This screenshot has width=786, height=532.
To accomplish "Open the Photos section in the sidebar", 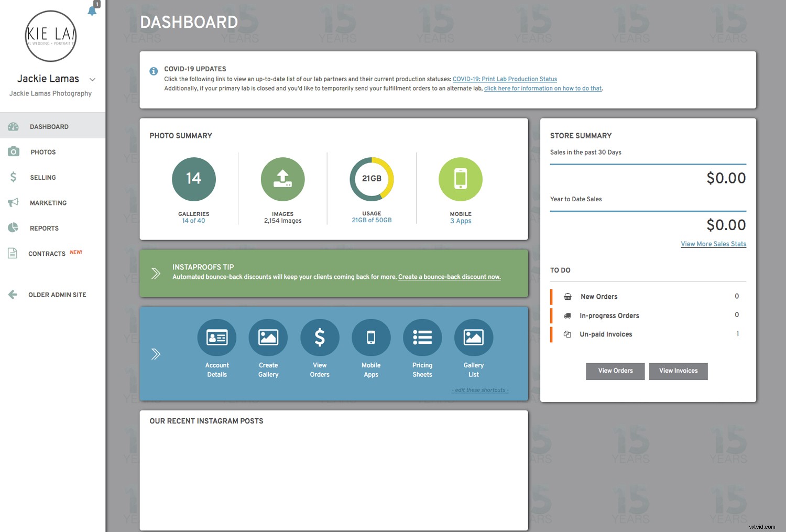I will pos(43,151).
